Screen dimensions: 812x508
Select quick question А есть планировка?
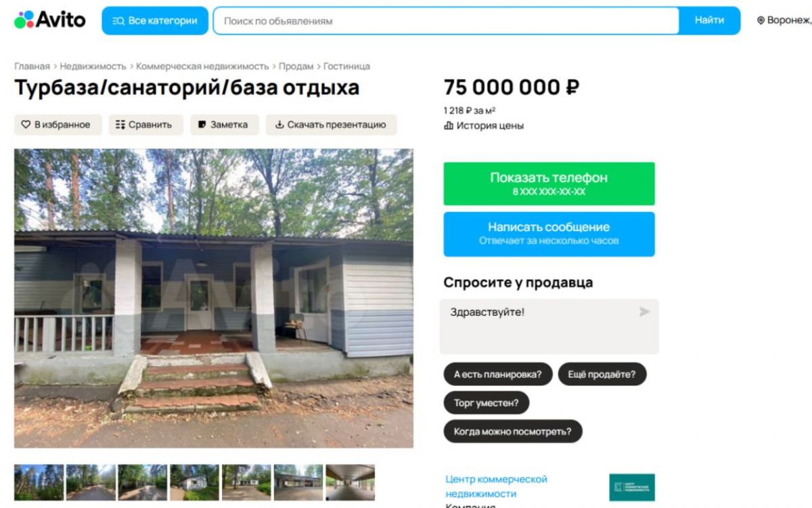point(498,374)
